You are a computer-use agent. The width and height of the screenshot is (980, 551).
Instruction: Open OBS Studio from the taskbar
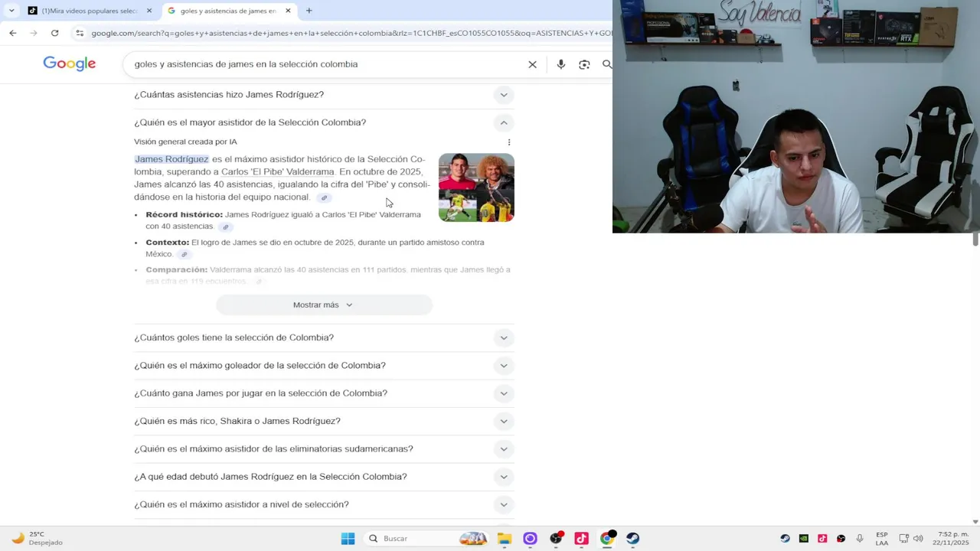tap(556, 539)
